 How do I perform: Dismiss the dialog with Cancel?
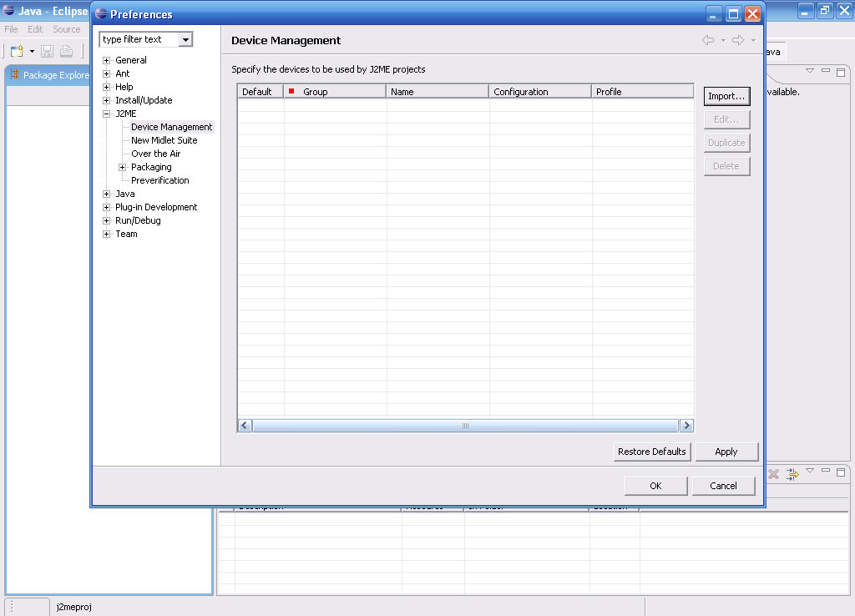tap(724, 486)
